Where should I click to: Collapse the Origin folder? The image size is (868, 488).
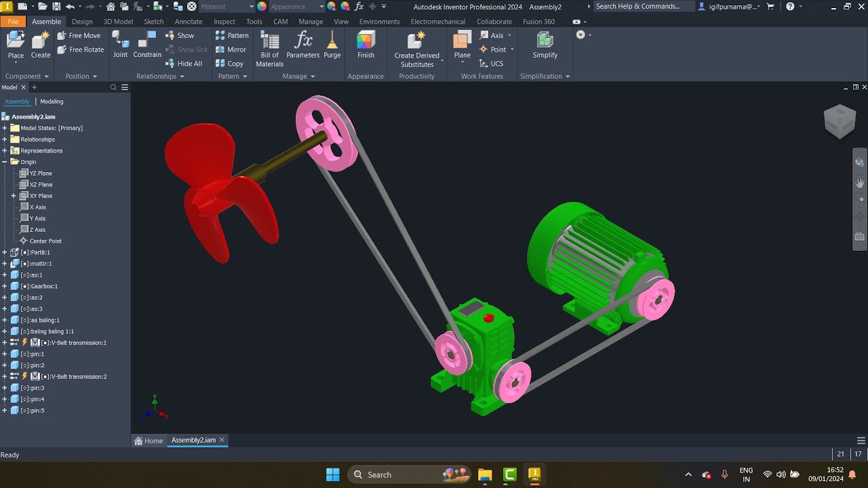(5, 162)
